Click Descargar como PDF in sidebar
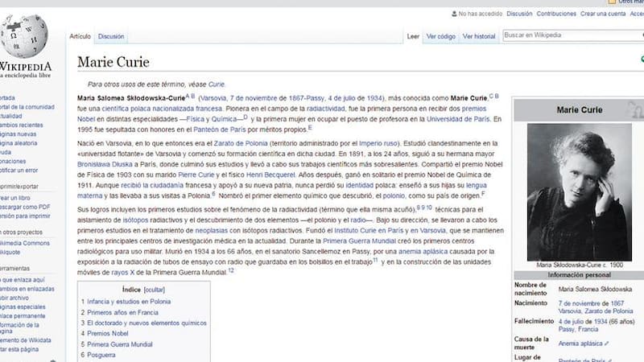Screen dimensions: 644x362 [x=24, y=207]
